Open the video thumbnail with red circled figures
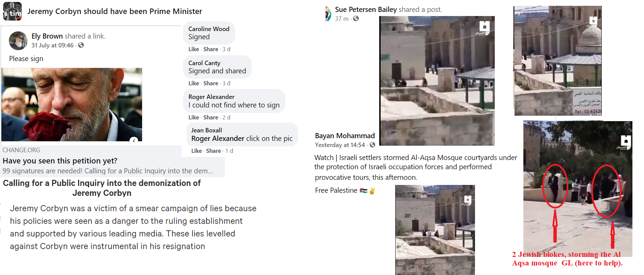Viewport: 644px width, 275px height. coord(578,188)
